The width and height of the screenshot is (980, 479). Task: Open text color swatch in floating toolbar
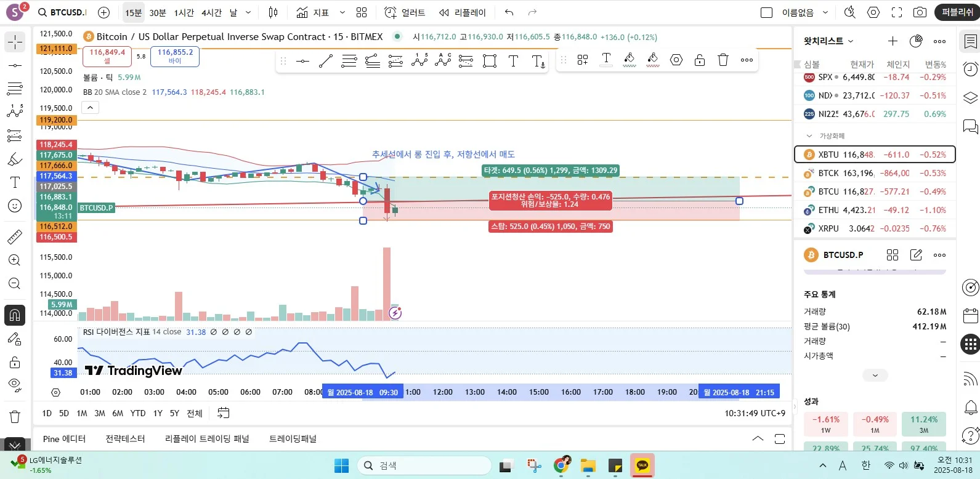click(x=606, y=60)
